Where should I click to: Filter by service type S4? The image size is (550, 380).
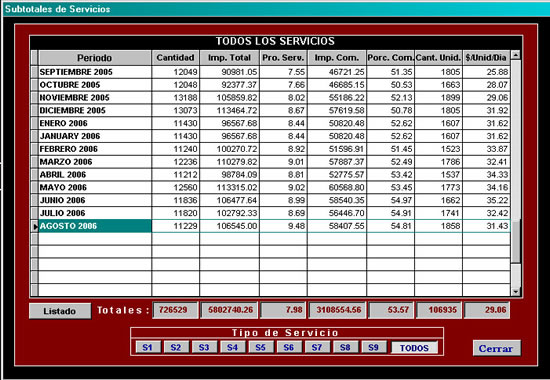click(233, 347)
